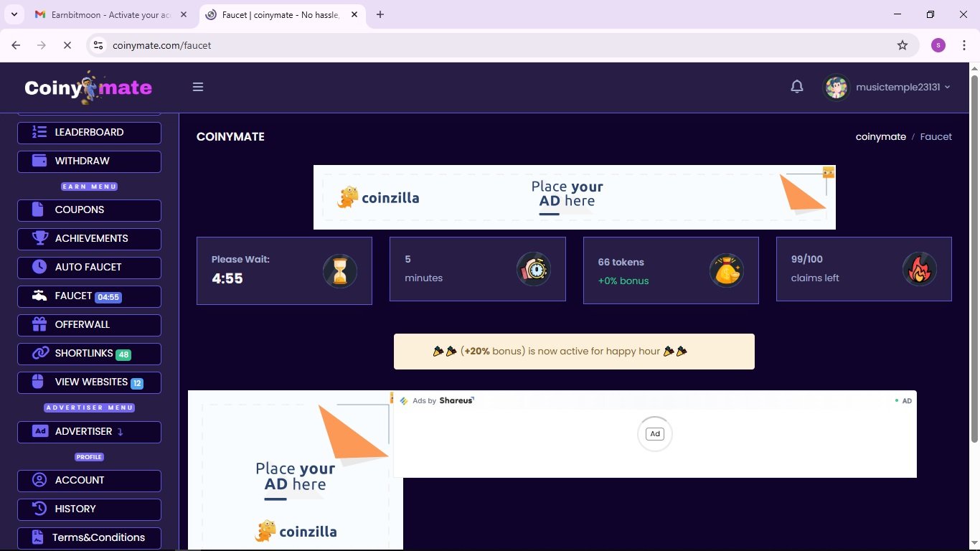View the History page

pyautogui.click(x=89, y=509)
